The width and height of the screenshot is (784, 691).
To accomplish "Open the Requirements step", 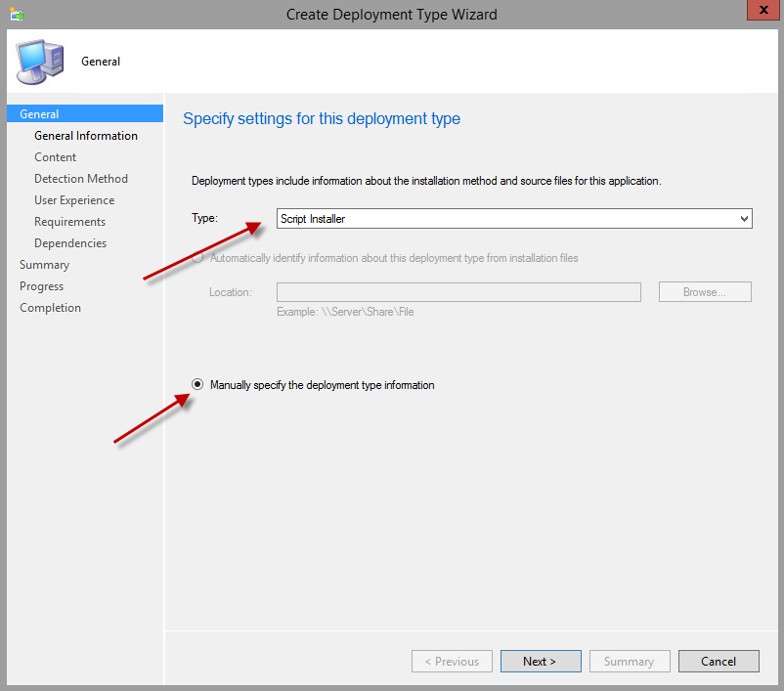I will [x=69, y=222].
